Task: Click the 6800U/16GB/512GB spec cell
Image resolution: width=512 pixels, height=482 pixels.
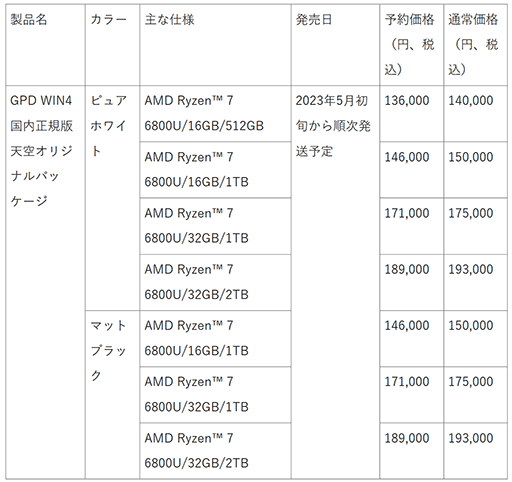Action: 215,113
